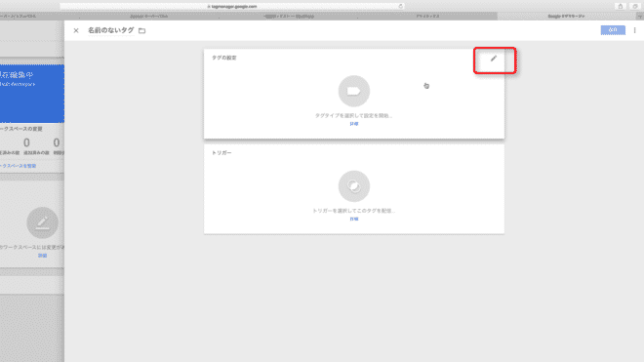Image resolution: width=644 pixels, height=362 pixels.
Task: Click the reload icon in the address bar
Action: (400, 6)
